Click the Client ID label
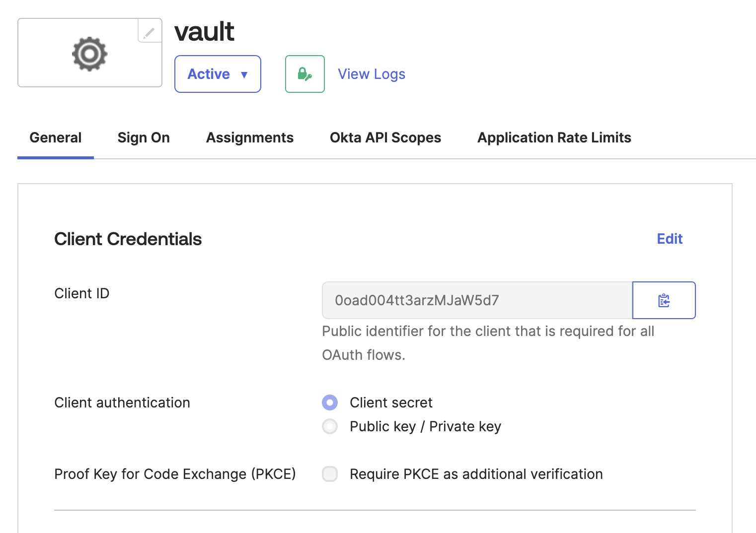 (82, 293)
